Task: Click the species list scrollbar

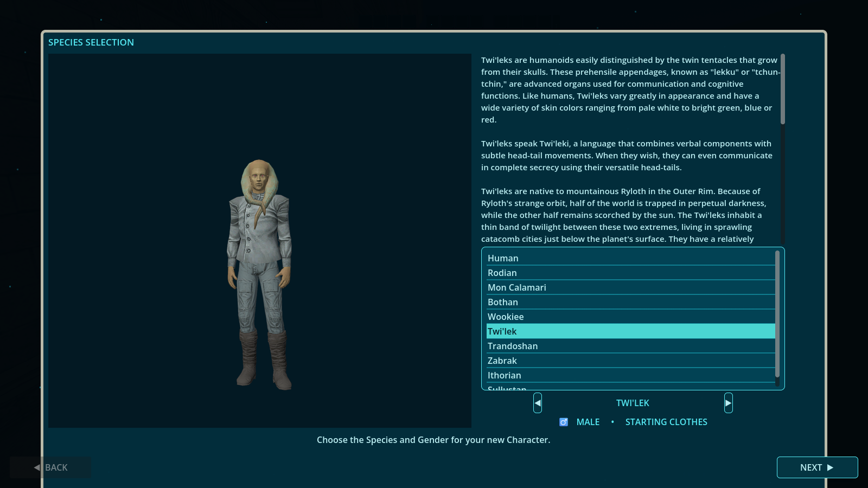Action: point(777,314)
